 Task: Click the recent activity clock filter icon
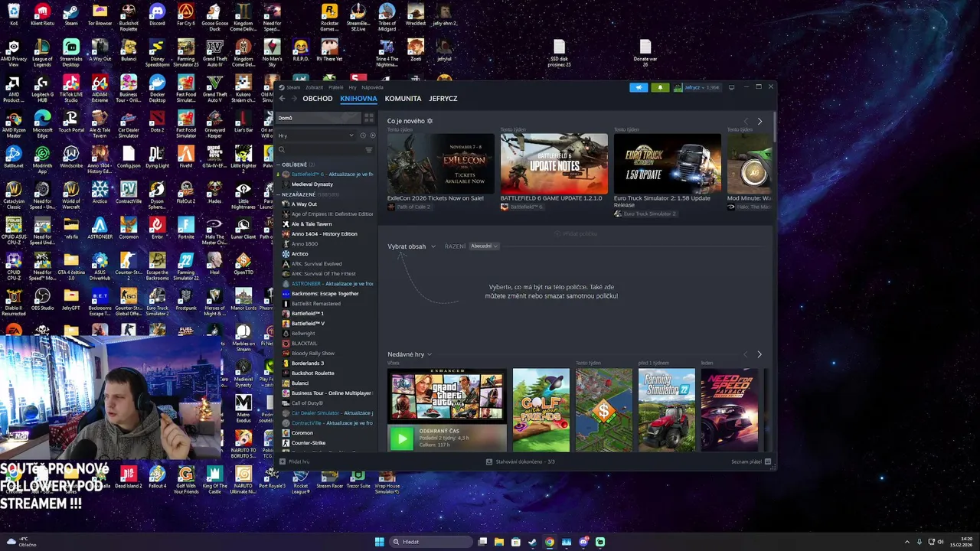tap(363, 135)
